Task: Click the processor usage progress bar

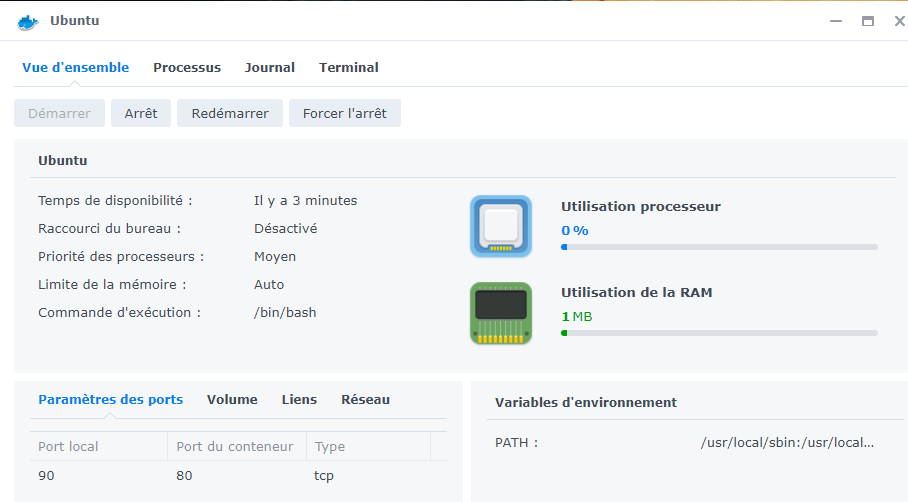Action: click(x=719, y=246)
